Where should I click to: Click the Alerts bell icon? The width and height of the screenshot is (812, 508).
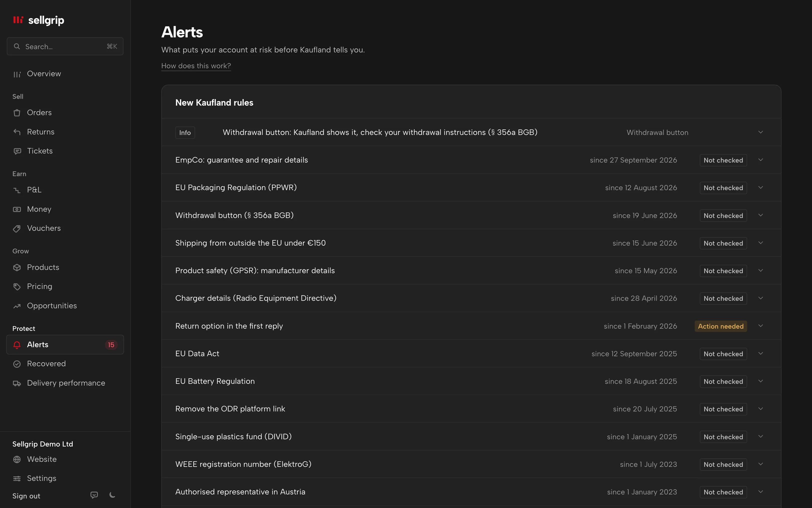(17, 345)
